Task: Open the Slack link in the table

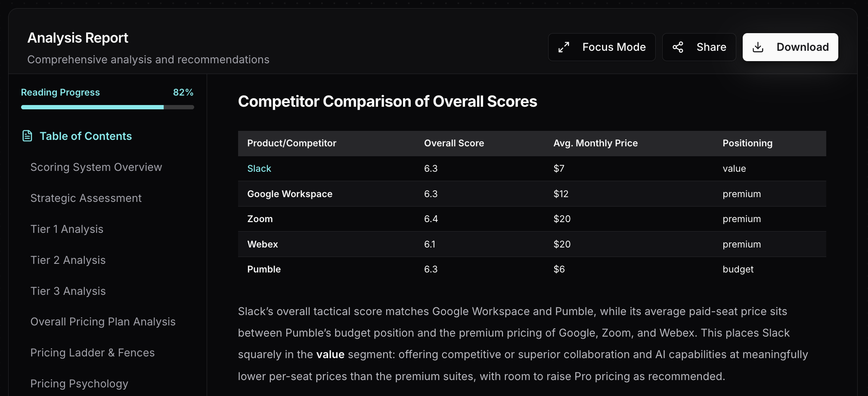Action: (259, 168)
